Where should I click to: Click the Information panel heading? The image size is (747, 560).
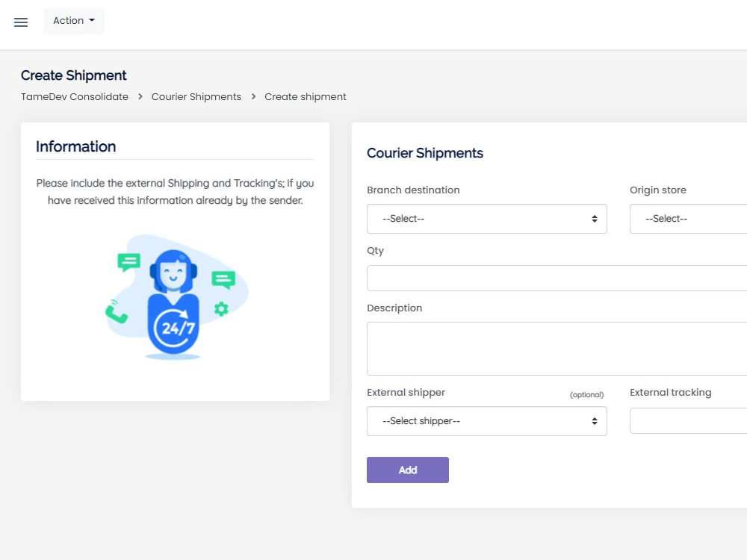pos(75,146)
